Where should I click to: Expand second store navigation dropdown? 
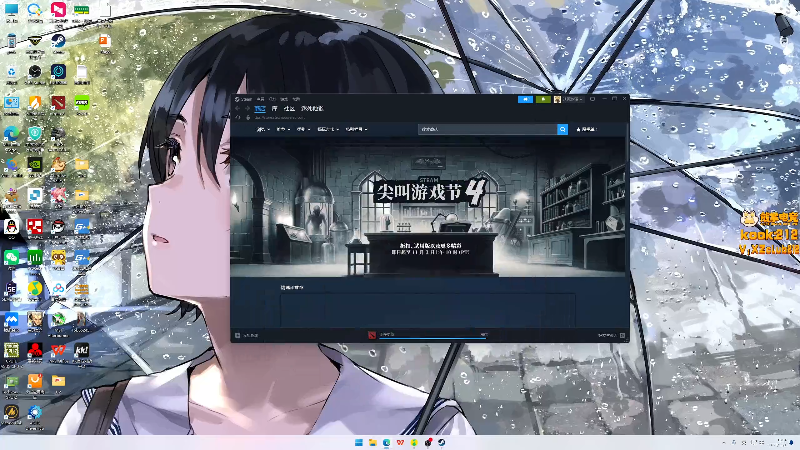click(283, 129)
